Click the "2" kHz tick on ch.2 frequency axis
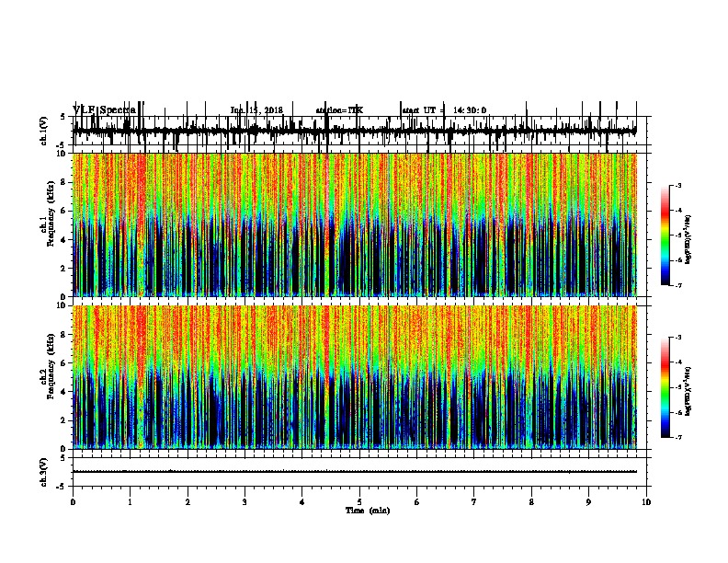This screenshot has width=728, height=563. [x=63, y=420]
